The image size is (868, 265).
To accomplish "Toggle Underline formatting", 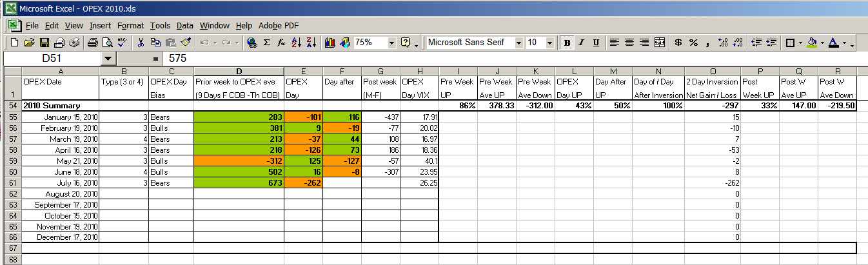I will click(596, 43).
